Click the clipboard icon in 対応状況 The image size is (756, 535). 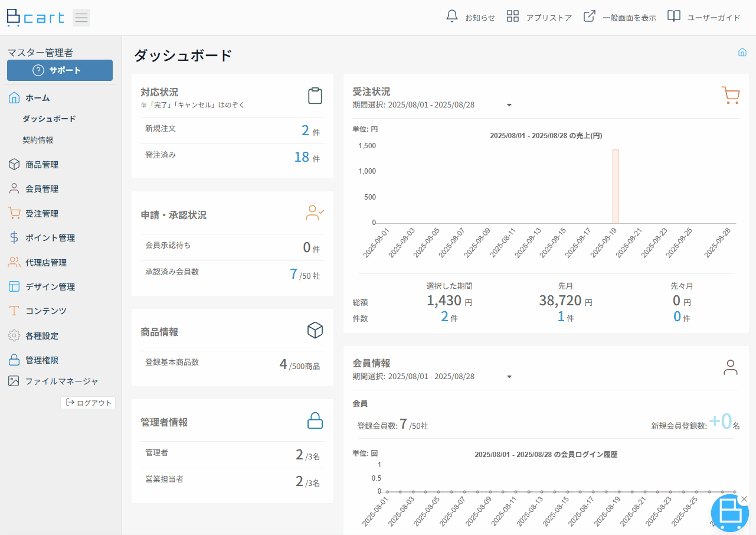[315, 96]
